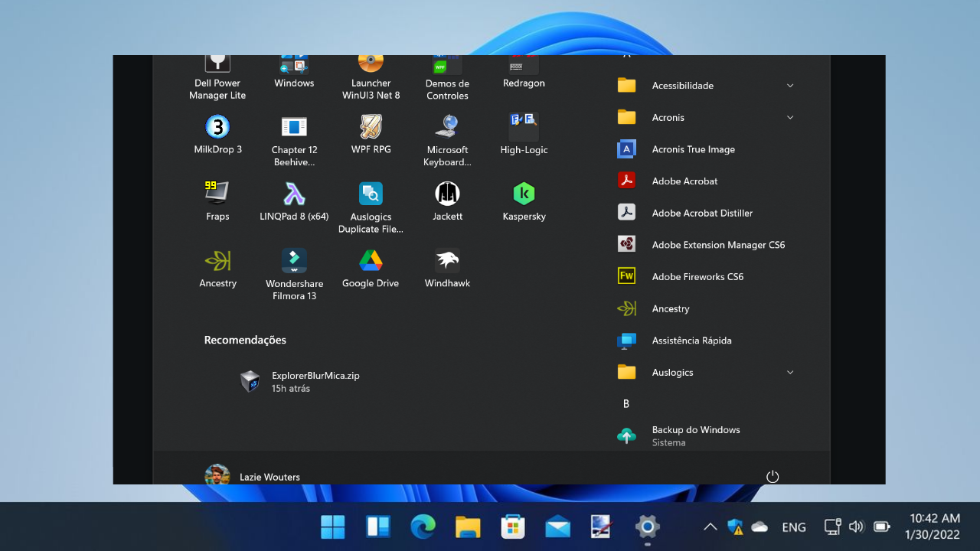Open Windows Security tray icon
Viewport: 980px width, 551px height.
click(x=735, y=527)
